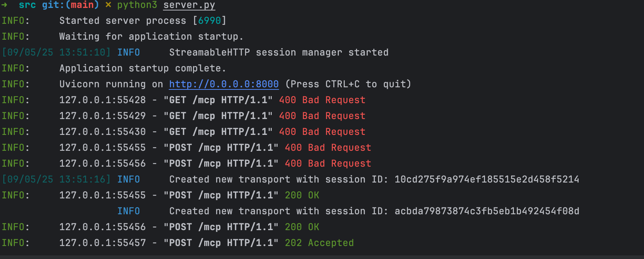Image resolution: width=644 pixels, height=259 pixels.
Task: Click the process ID 6990
Action: click(x=210, y=21)
